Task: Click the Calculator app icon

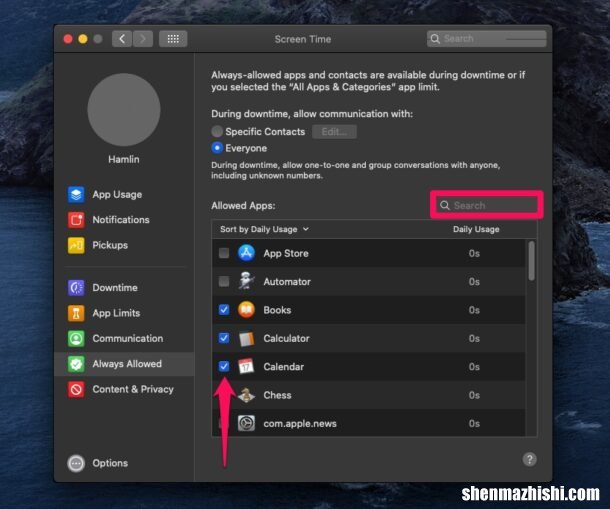Action: coord(246,338)
